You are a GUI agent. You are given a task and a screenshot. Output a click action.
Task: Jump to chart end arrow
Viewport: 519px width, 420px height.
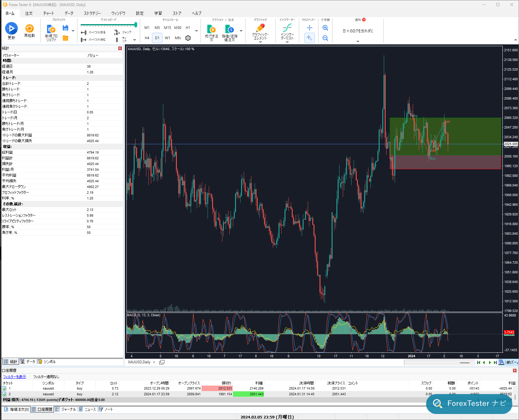pos(495,362)
